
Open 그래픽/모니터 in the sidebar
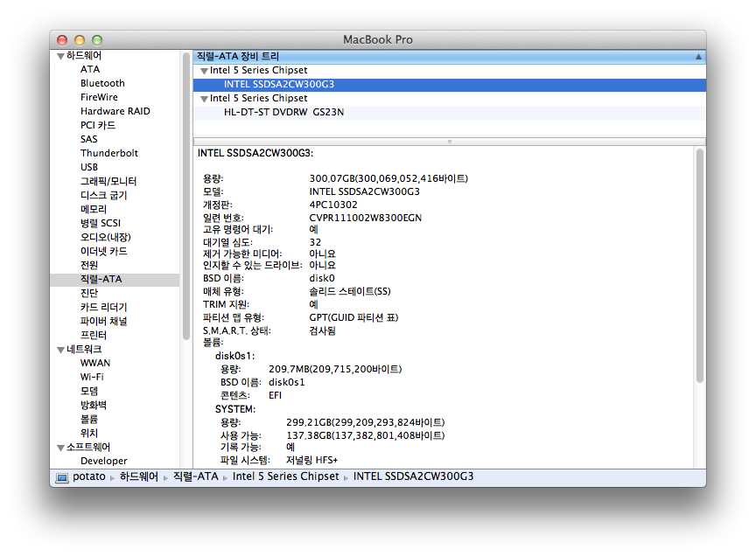click(108, 181)
